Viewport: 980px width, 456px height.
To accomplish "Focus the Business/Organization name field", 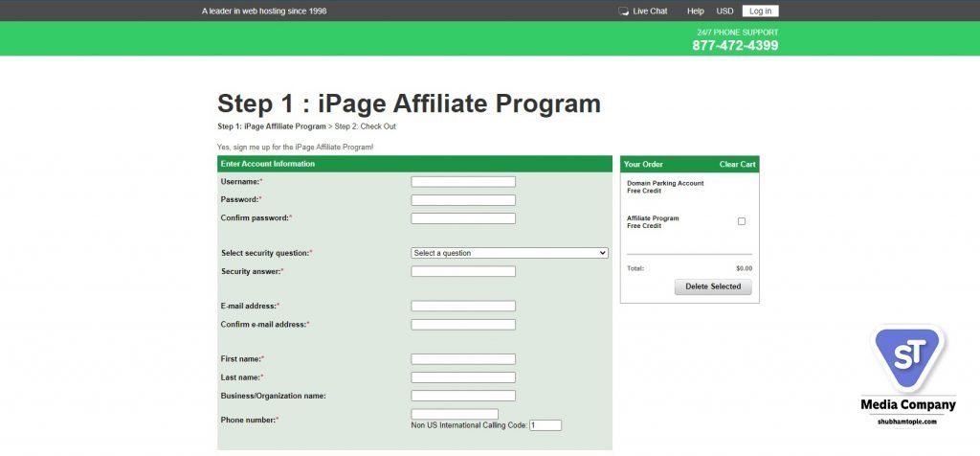I will point(463,396).
